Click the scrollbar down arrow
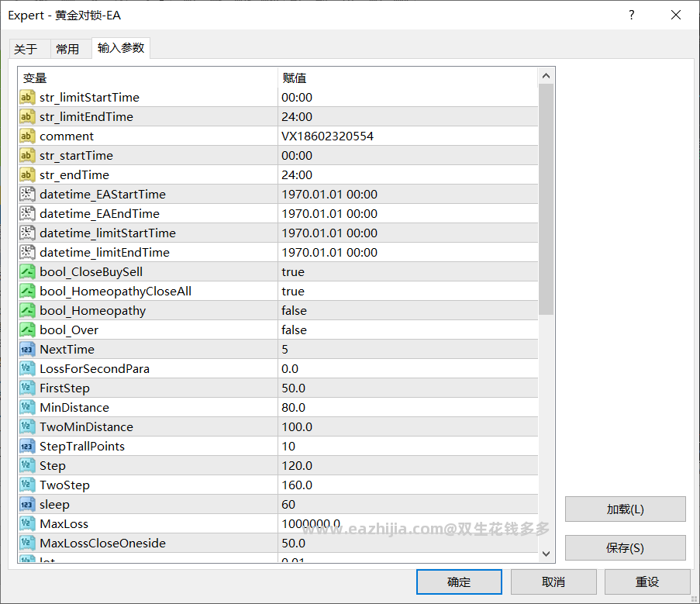700x604 pixels. [x=546, y=554]
